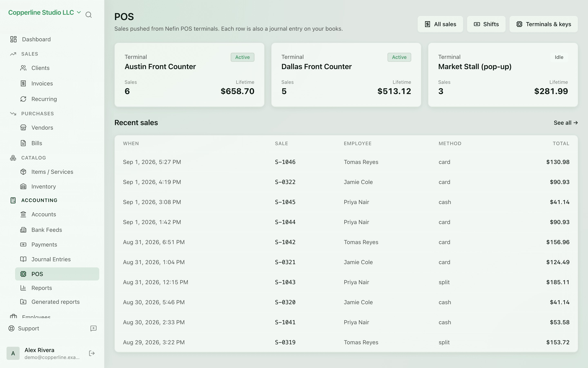The image size is (588, 368).
Task: Click the Invoices receipt icon
Action: [23, 83]
